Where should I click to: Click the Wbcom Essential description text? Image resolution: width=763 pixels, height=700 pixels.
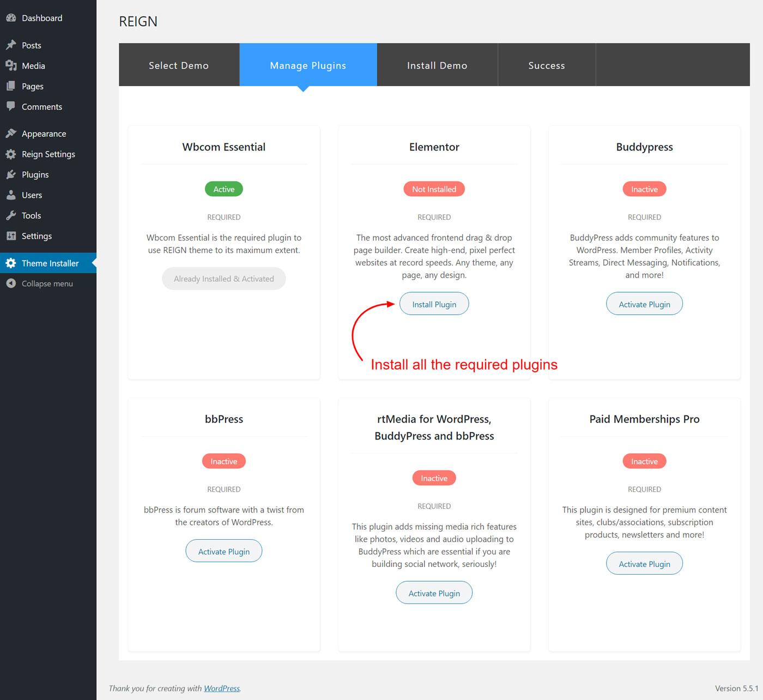[x=224, y=244]
